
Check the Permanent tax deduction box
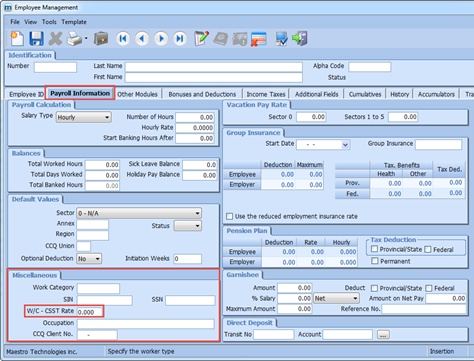(375, 261)
